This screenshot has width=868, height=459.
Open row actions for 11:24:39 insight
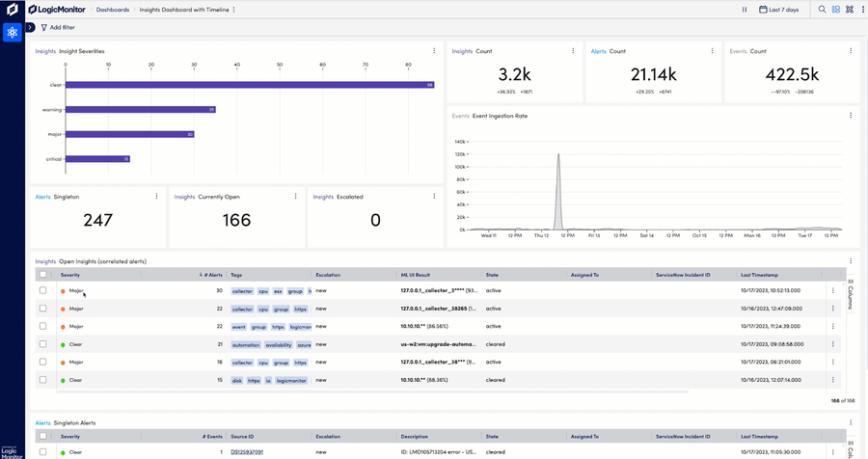(x=832, y=326)
